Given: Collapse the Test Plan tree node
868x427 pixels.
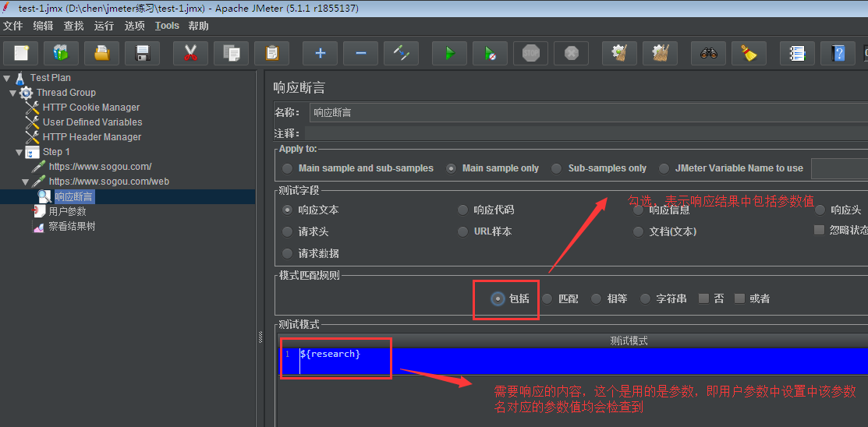Looking at the screenshot, I should point(7,78).
